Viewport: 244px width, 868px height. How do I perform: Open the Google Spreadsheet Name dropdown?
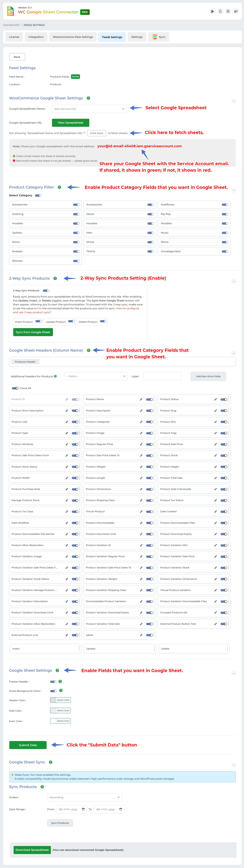coord(89,109)
